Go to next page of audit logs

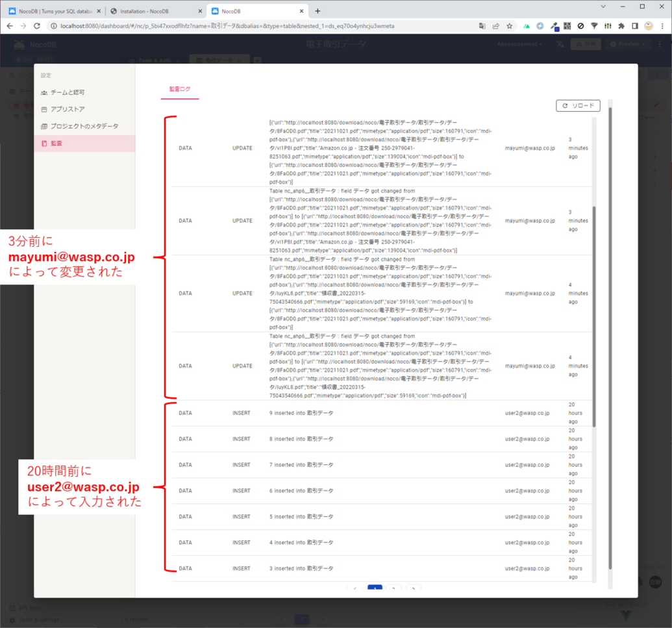coord(414,589)
